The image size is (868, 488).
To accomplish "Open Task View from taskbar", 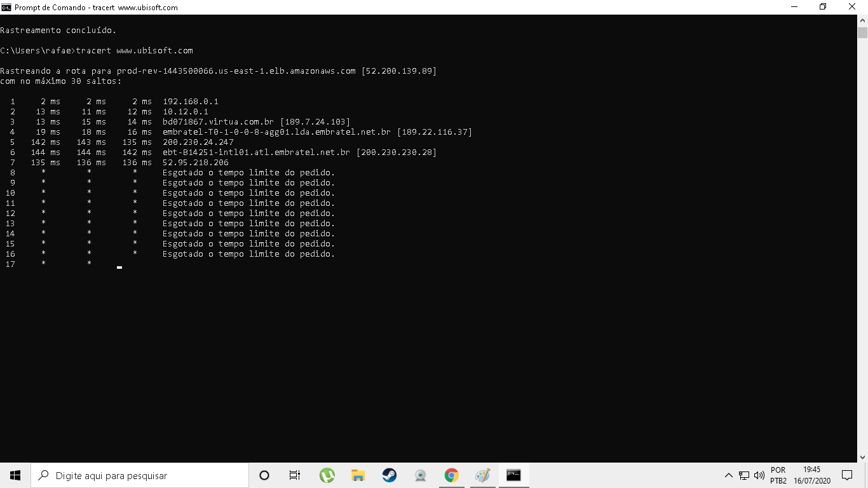I will 295,475.
